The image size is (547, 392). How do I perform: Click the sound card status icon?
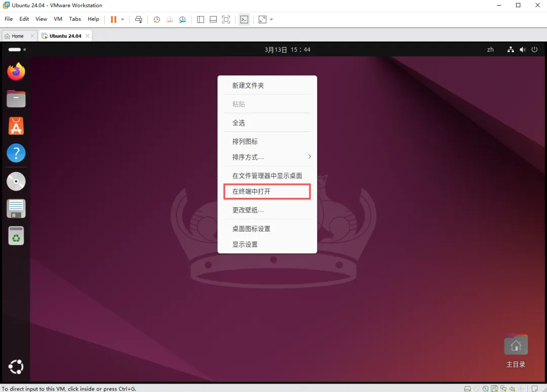512,388
